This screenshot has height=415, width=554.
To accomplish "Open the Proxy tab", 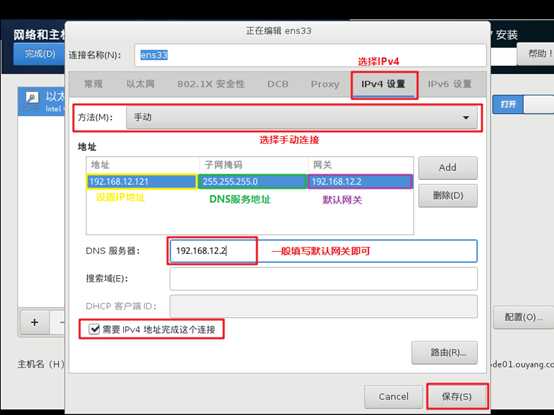I will tap(325, 84).
